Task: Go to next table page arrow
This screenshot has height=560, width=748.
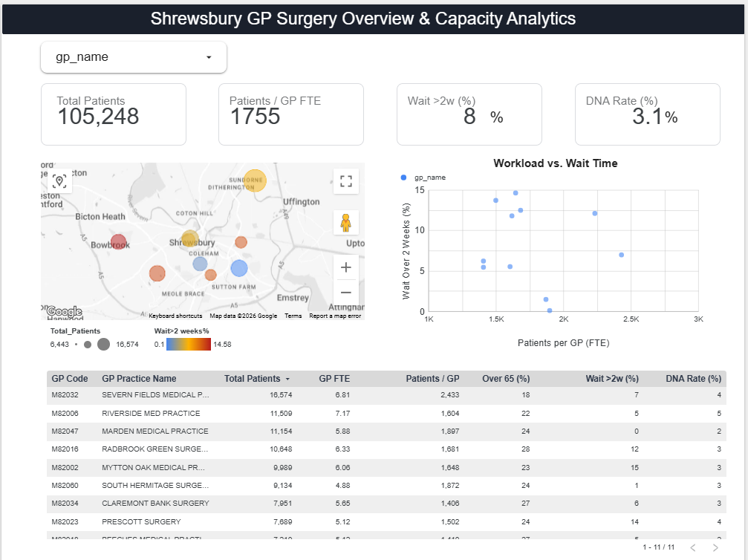Action: click(715, 547)
